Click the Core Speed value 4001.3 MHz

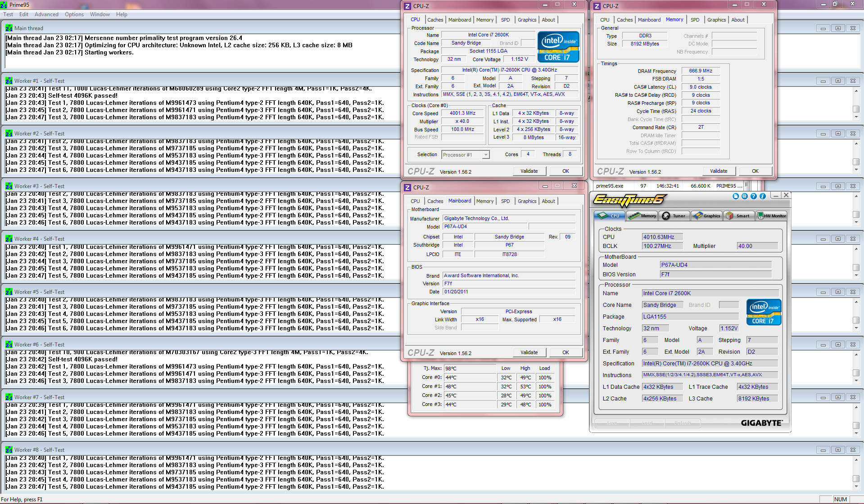[462, 113]
